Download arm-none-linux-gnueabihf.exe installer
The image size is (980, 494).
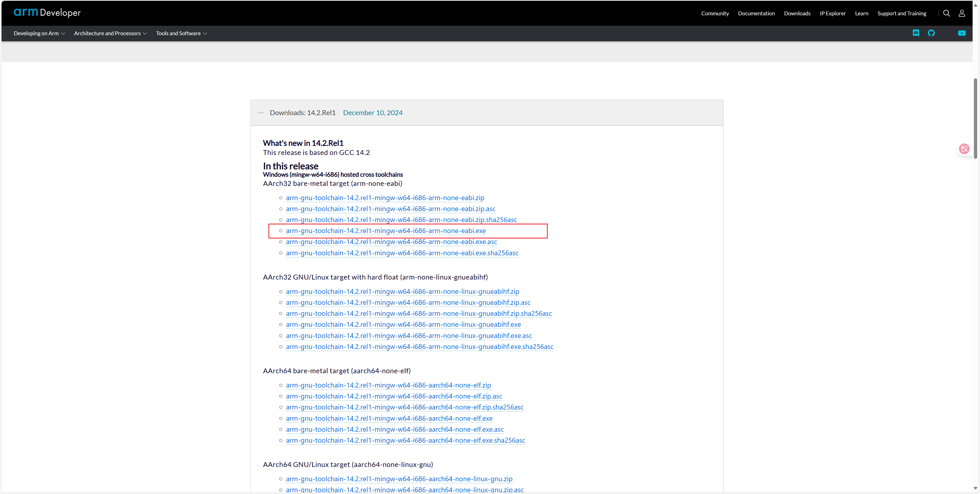coord(403,325)
